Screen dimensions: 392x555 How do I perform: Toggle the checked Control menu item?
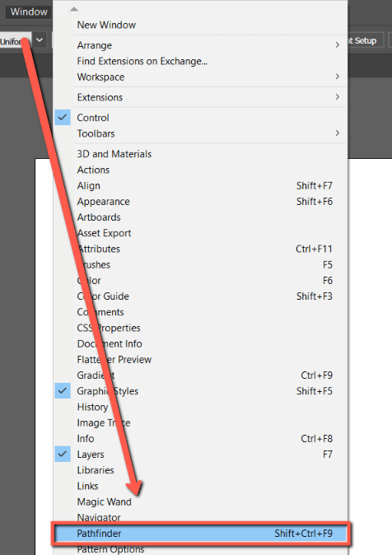click(200, 118)
